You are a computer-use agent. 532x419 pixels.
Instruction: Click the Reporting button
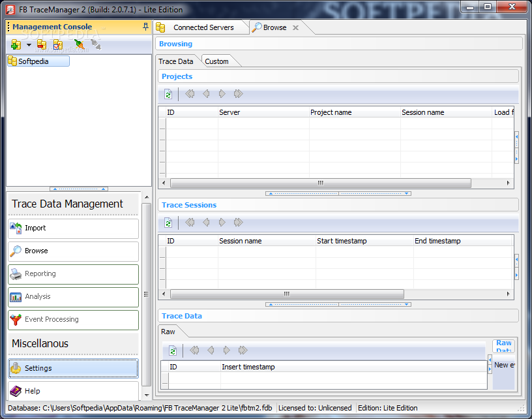73,273
